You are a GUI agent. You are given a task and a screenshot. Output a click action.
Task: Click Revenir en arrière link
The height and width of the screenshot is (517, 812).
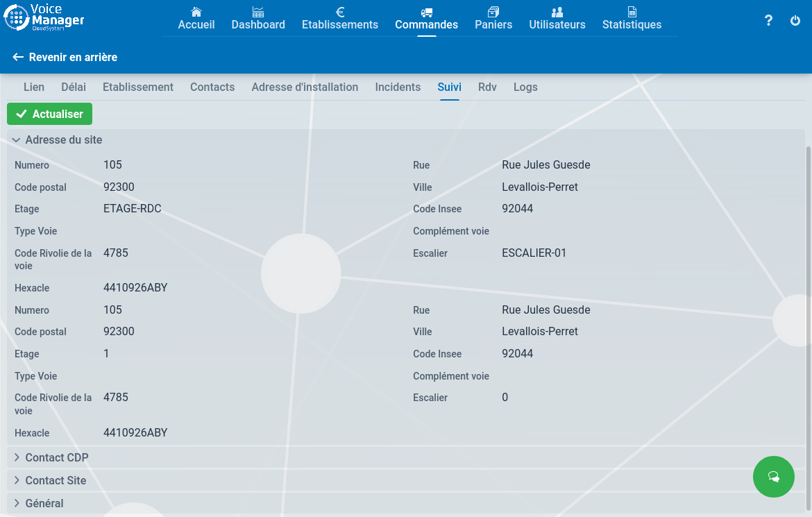(73, 57)
